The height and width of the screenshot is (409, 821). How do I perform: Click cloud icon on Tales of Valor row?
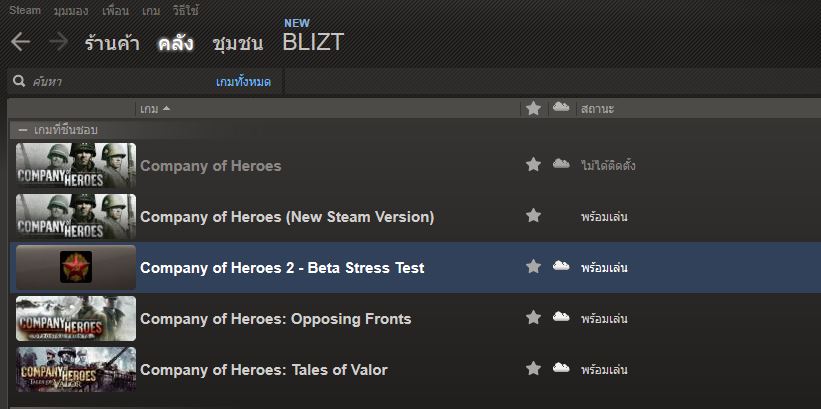(561, 369)
